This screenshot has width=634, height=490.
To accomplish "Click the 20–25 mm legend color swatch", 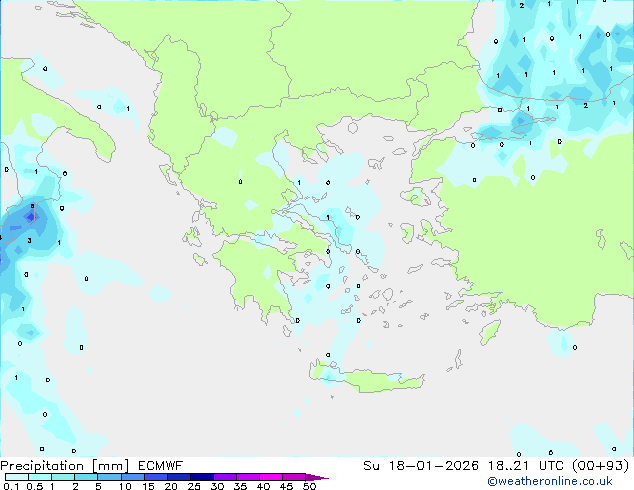I will (x=178, y=477).
